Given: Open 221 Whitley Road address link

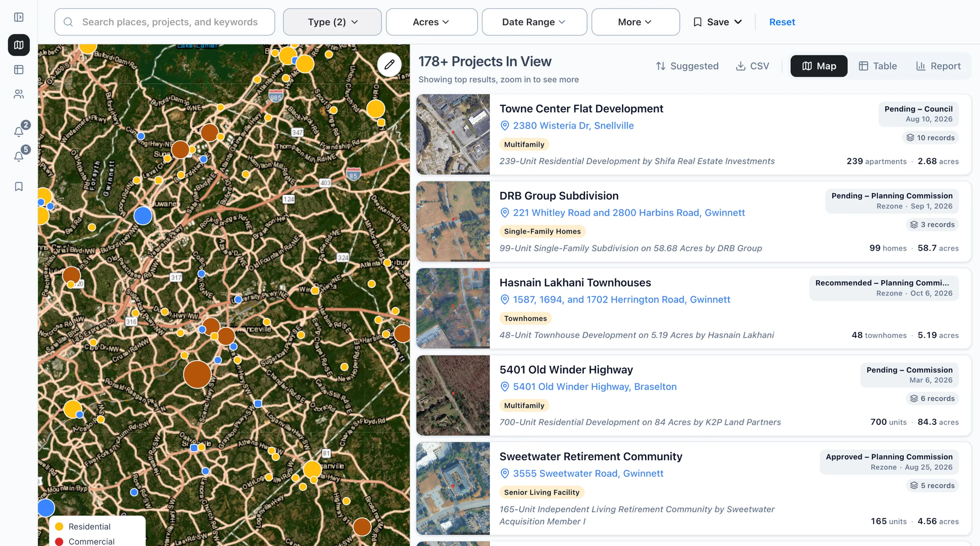Looking at the screenshot, I should coord(629,213).
